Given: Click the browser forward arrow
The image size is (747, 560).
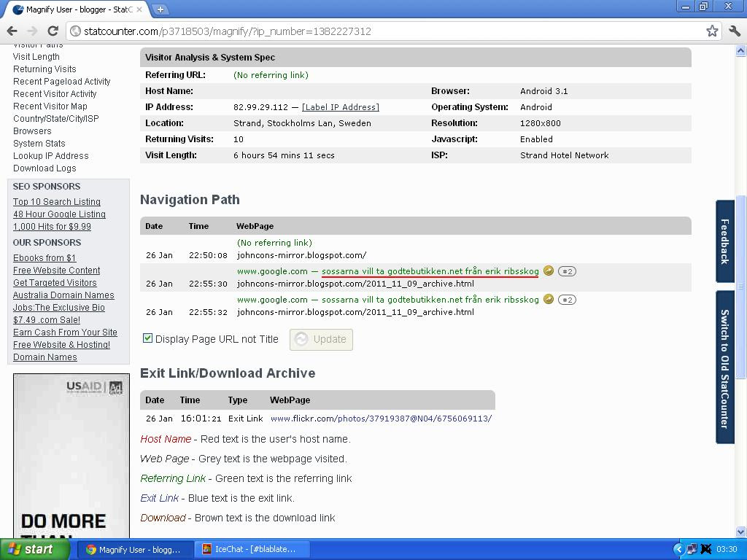Looking at the screenshot, I should (32, 31).
